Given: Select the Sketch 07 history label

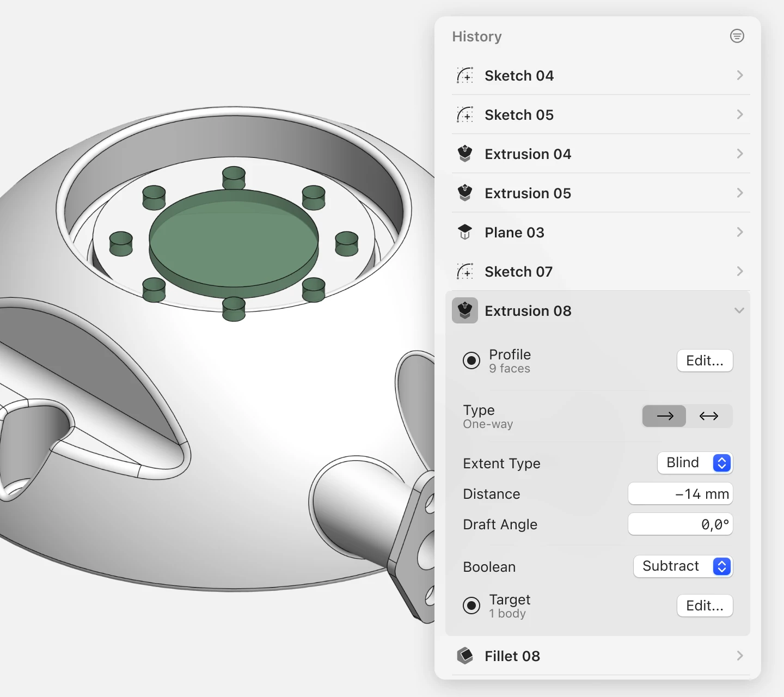Looking at the screenshot, I should (518, 272).
